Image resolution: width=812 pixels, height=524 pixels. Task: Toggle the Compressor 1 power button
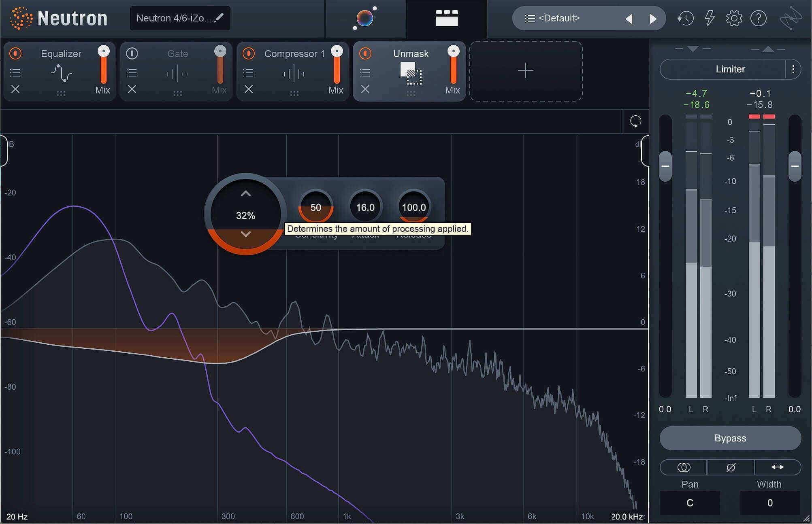(249, 53)
